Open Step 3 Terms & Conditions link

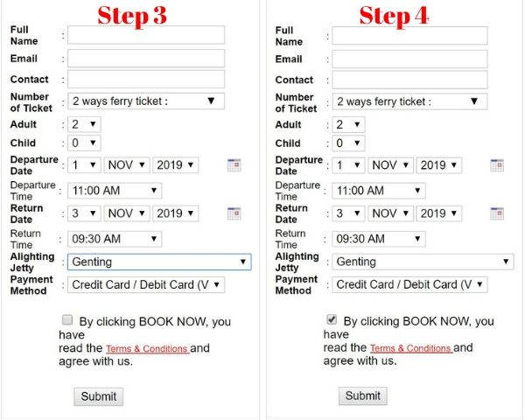click(x=147, y=348)
